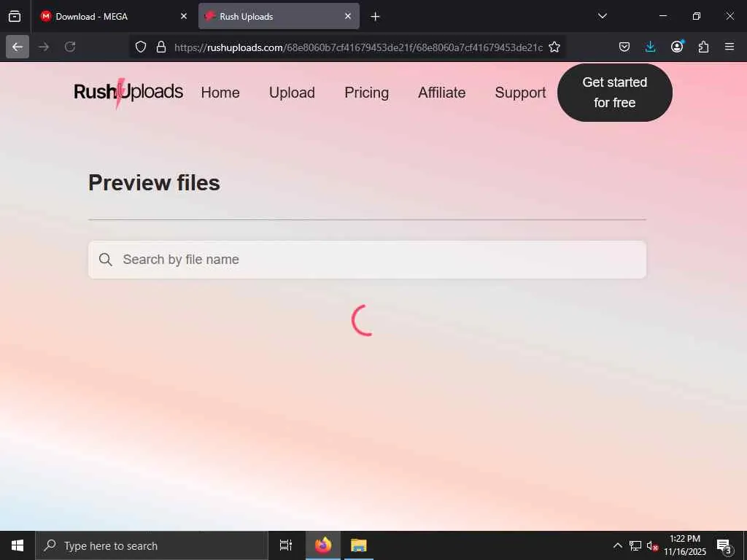Switch to the Download - MEGA tab
Image resolution: width=747 pixels, height=560 pixels.
pyautogui.click(x=115, y=16)
